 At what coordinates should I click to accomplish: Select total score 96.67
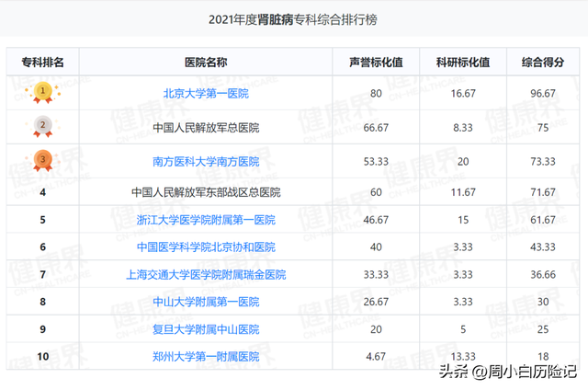[543, 94]
